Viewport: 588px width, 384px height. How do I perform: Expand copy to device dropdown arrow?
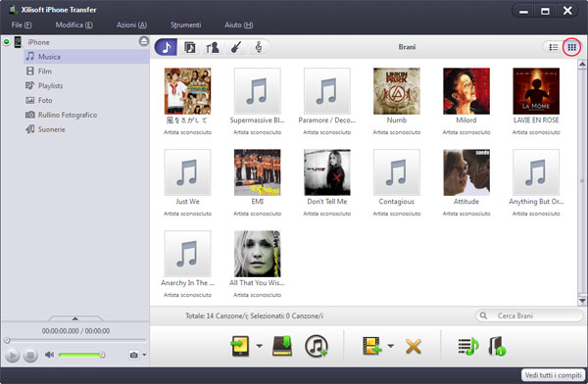pyautogui.click(x=259, y=346)
